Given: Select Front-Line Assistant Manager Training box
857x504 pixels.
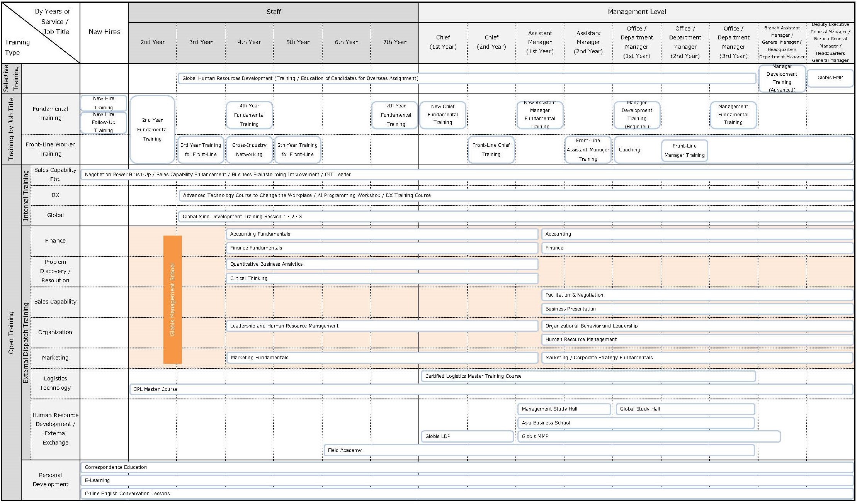Looking at the screenshot, I should click(x=588, y=150).
